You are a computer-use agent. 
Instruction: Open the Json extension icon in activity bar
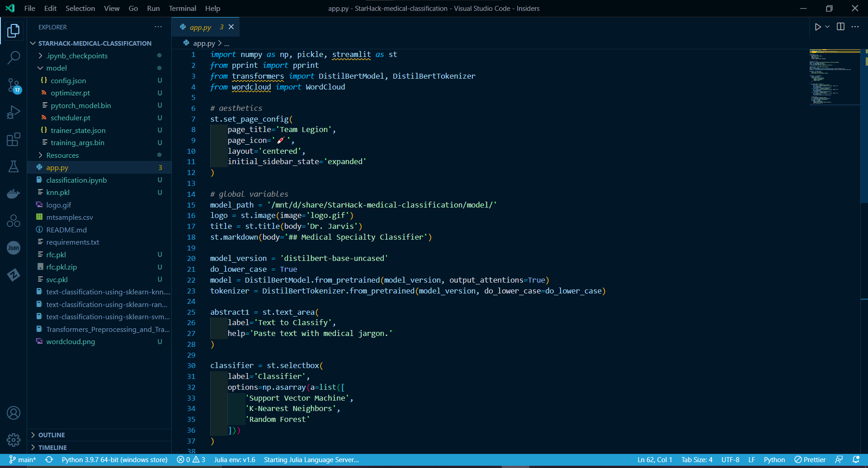(x=14, y=248)
